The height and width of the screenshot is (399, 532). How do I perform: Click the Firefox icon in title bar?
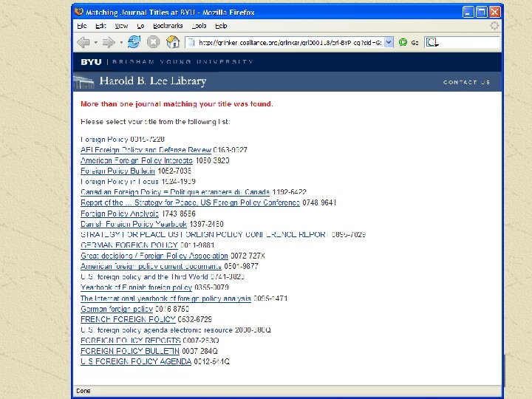point(79,12)
